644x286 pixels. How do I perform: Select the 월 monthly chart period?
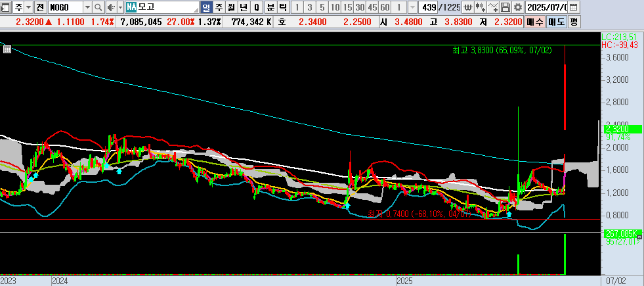click(x=231, y=7)
